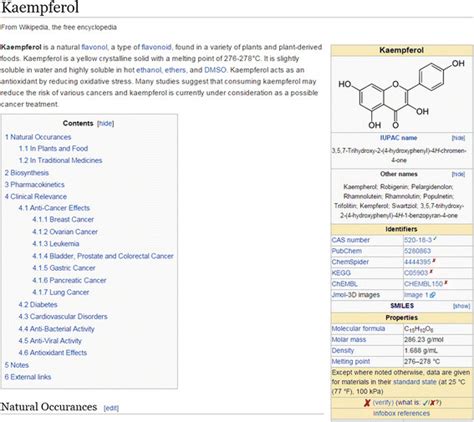Open the KEGG label link
Screen dimensions: 474x422
point(341,273)
